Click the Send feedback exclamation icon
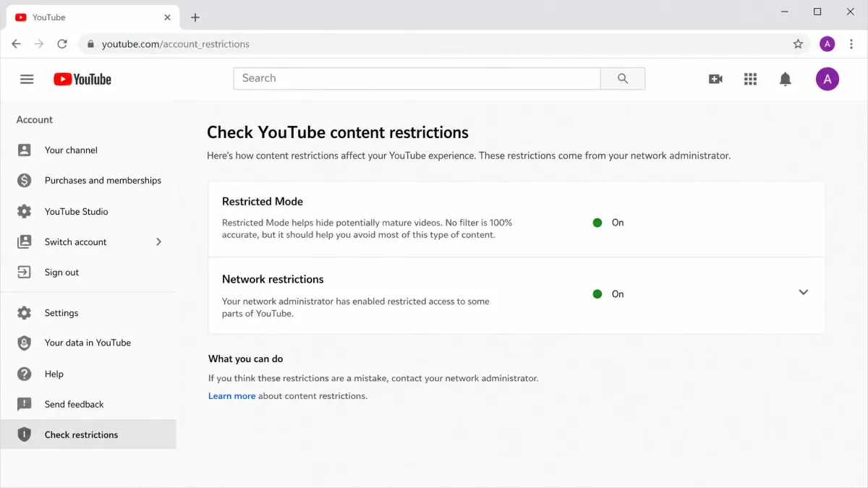868x488 pixels. (25, 404)
